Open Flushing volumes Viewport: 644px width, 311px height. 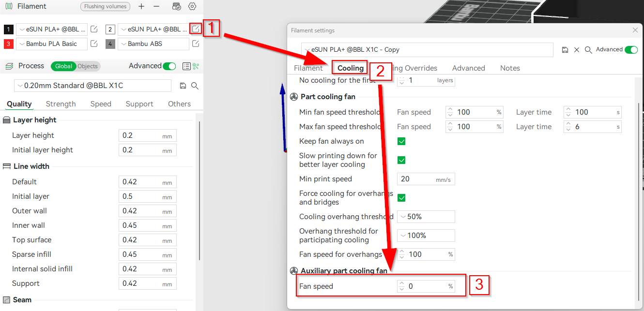[x=105, y=7]
